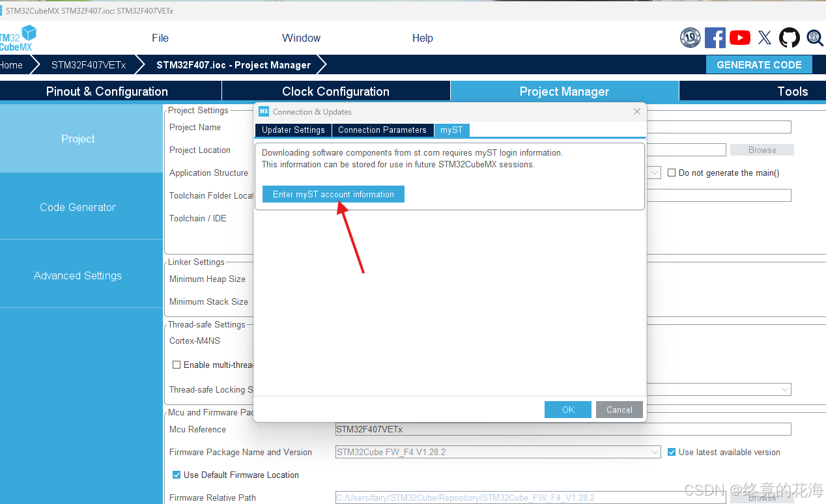The width and height of the screenshot is (826, 504).
Task: Open the Window menu
Action: click(301, 38)
